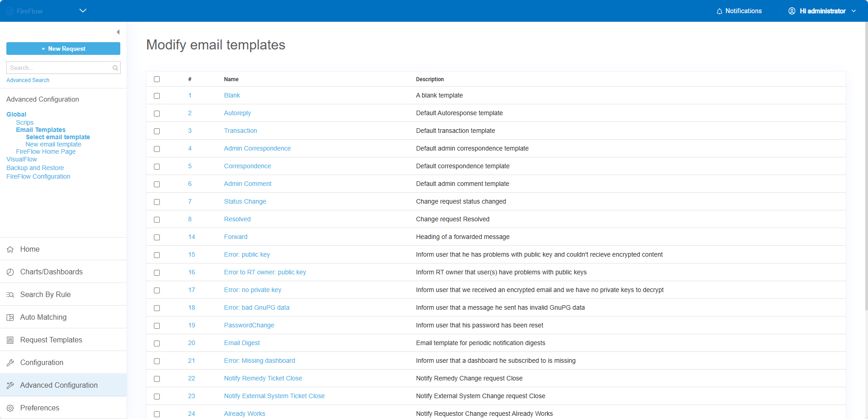Click the Notifications bell icon
Viewport: 868px width, 419px height.
click(x=719, y=11)
